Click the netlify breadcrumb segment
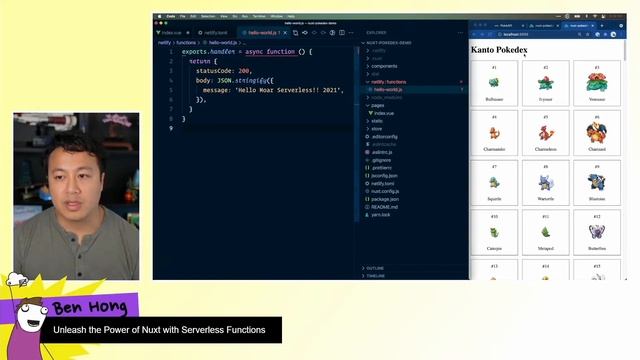 (164, 42)
